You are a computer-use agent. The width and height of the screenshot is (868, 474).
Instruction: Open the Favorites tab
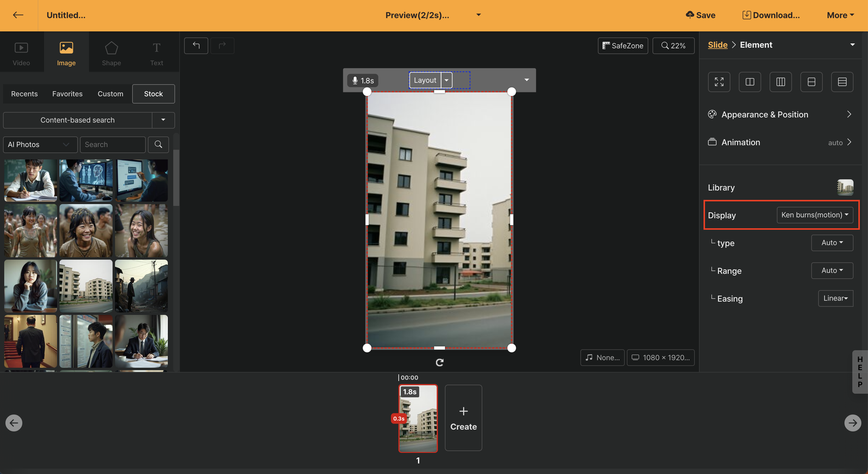tap(67, 94)
